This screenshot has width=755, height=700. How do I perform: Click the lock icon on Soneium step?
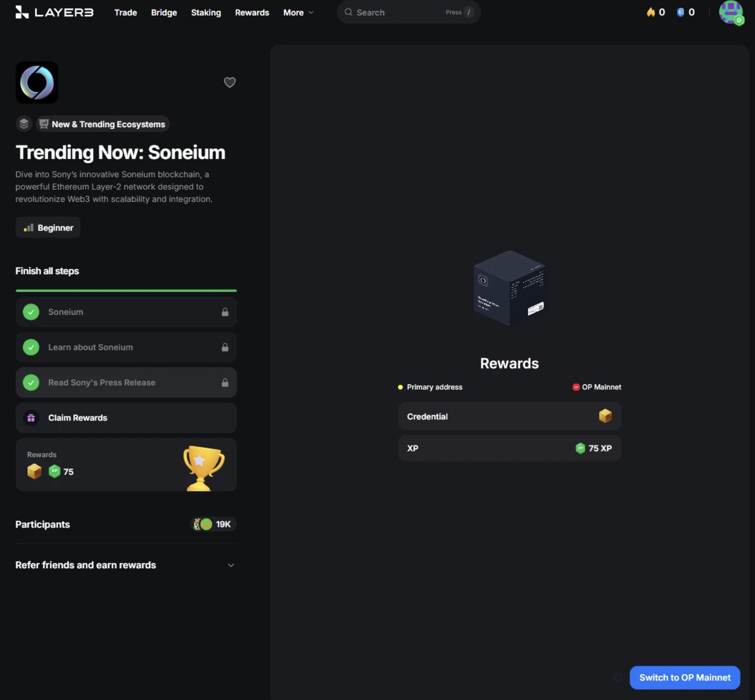click(x=225, y=312)
